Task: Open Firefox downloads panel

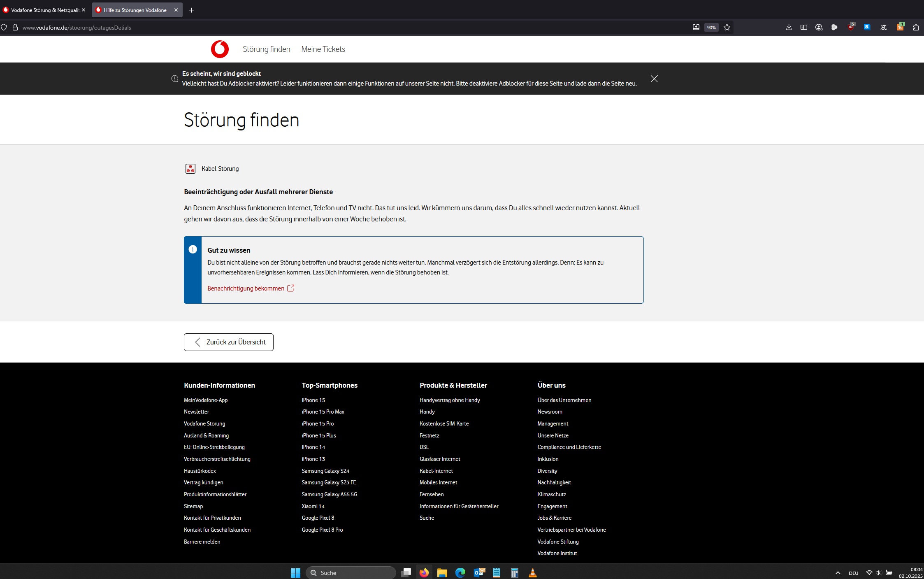Action: (x=788, y=27)
